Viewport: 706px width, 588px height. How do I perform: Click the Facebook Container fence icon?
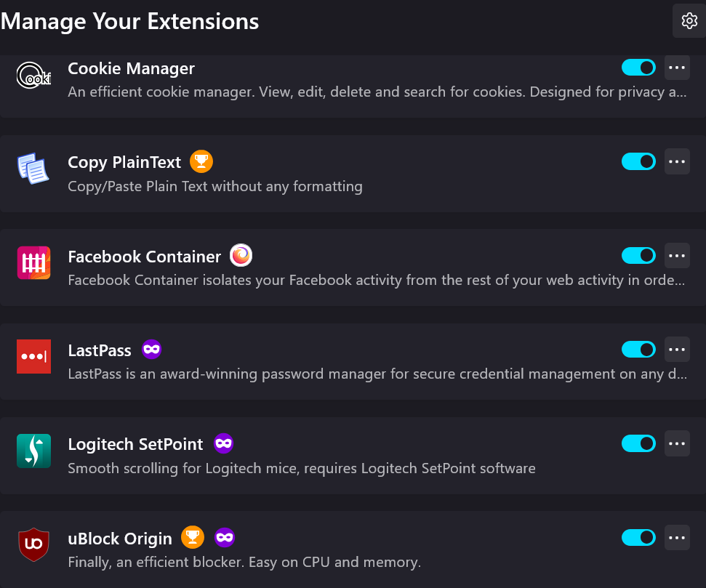click(x=33, y=263)
